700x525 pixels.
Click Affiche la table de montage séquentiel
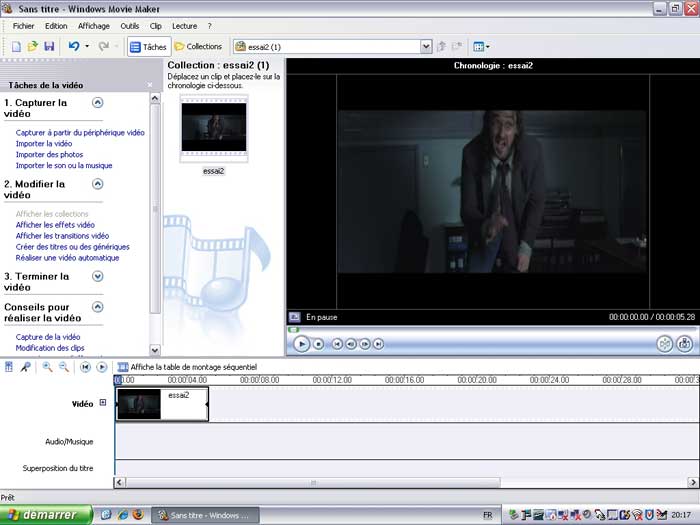pyautogui.click(x=187, y=367)
